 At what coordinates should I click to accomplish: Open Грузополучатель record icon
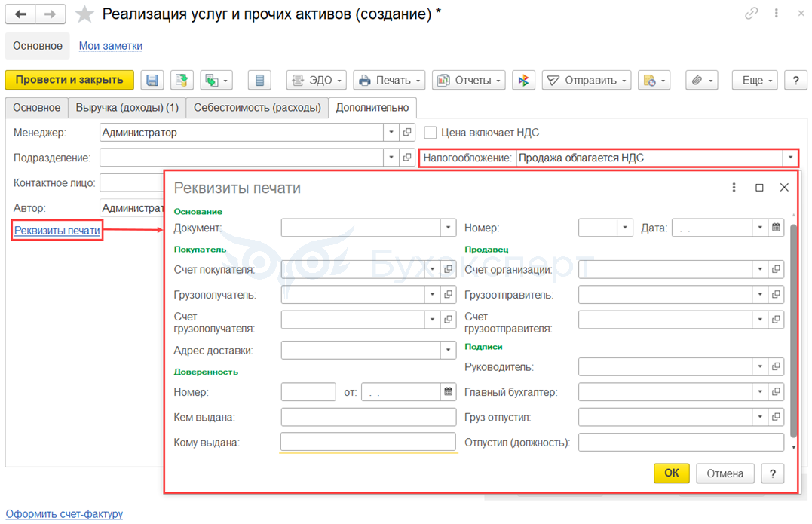tap(448, 294)
